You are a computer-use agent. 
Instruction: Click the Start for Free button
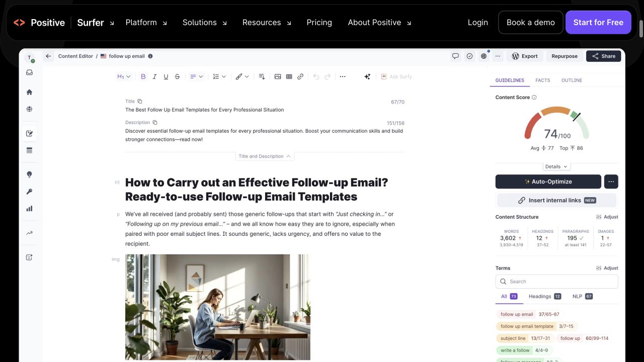tap(598, 23)
